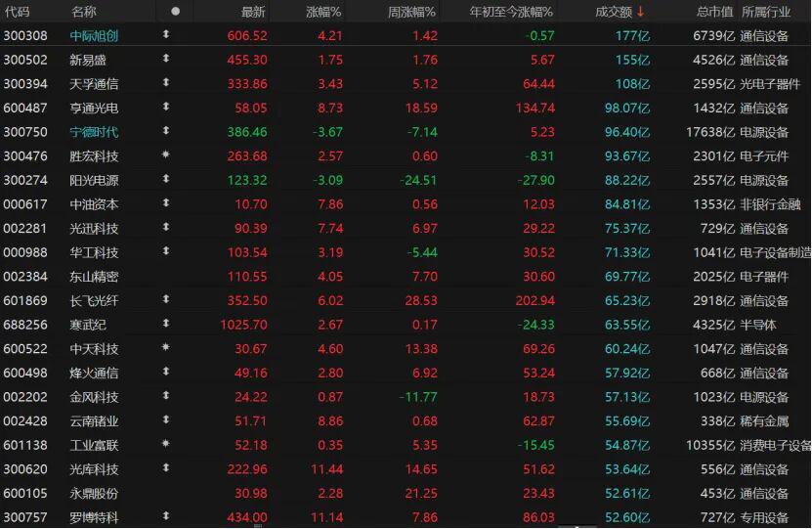The width and height of the screenshot is (812, 529).
Task: Sort the table by 涨幅% column header
Action: point(322,12)
